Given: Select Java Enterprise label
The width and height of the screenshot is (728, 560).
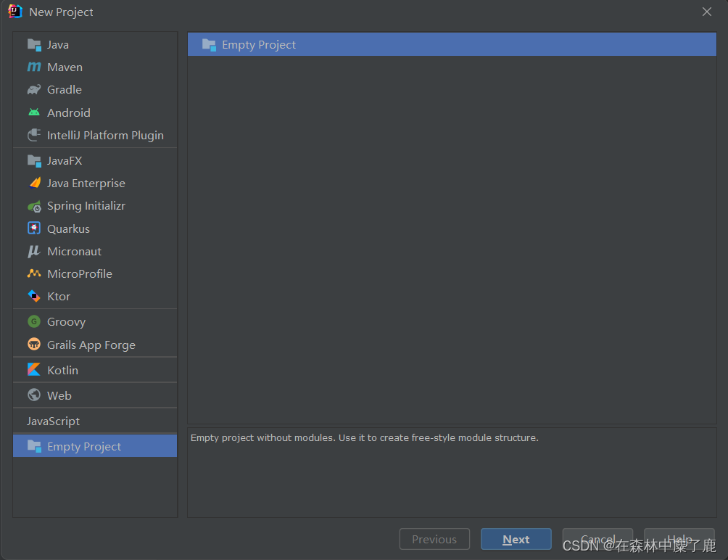Looking at the screenshot, I should (86, 184).
